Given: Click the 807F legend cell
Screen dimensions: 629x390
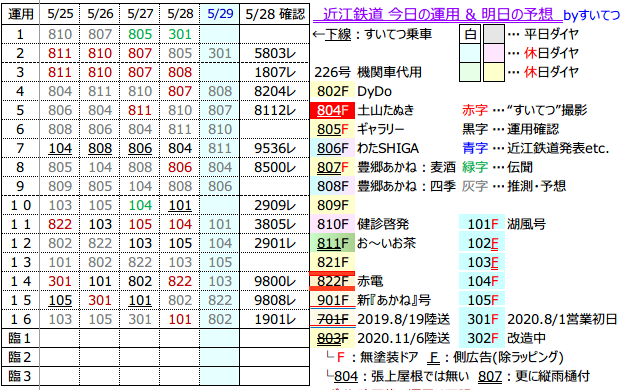Looking at the screenshot, I should tap(333, 167).
